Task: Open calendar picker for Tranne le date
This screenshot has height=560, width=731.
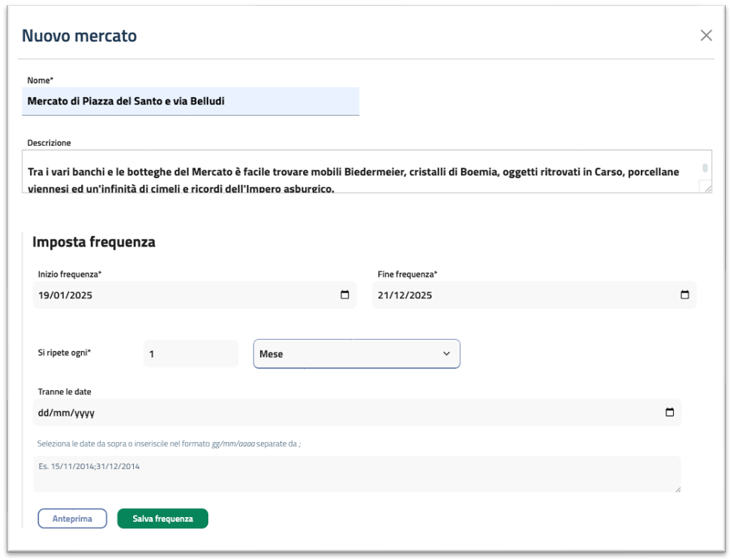Action: click(x=669, y=413)
